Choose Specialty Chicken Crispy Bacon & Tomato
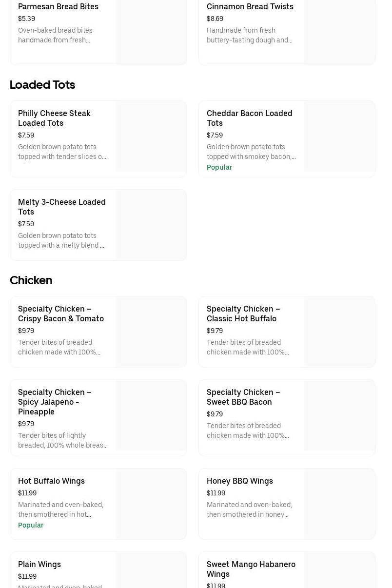This screenshot has height=588, width=392. [61, 314]
